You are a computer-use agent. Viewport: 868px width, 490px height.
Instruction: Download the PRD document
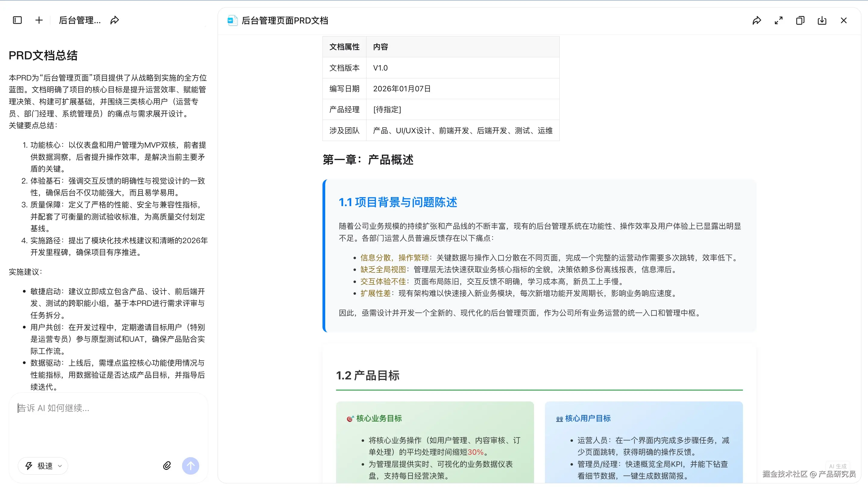(822, 20)
